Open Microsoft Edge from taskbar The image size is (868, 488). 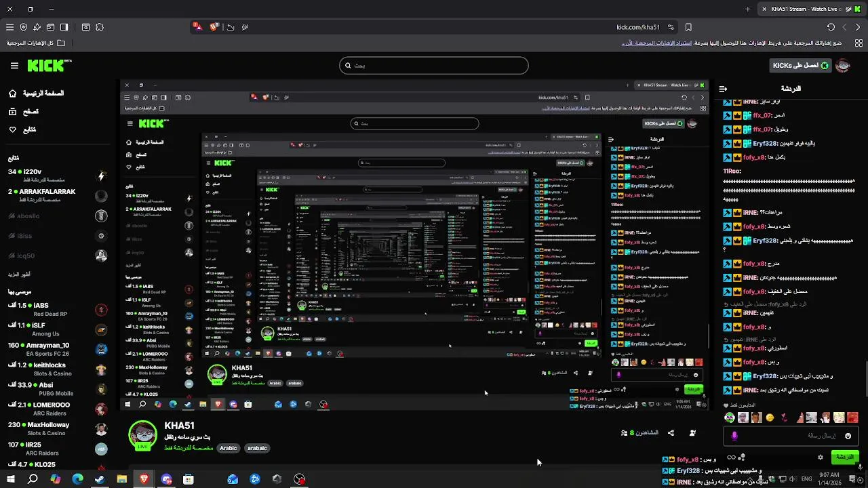click(77, 479)
